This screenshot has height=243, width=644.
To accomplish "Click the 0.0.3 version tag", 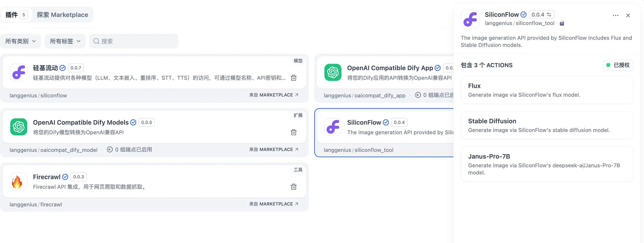I will tap(79, 177).
